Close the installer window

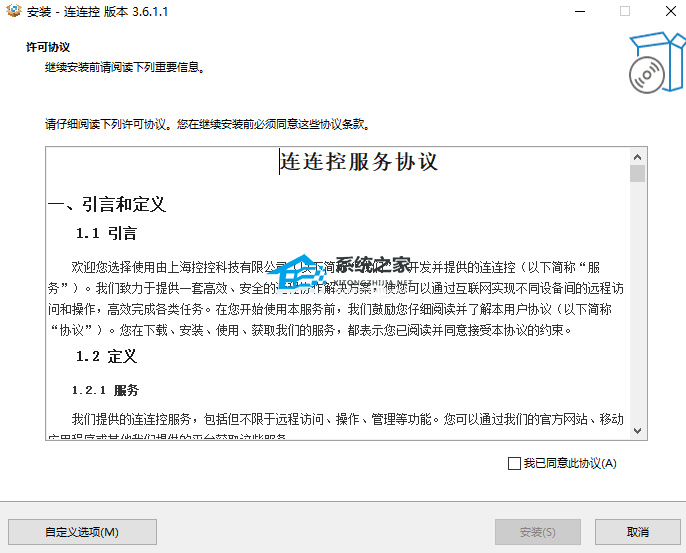point(671,11)
